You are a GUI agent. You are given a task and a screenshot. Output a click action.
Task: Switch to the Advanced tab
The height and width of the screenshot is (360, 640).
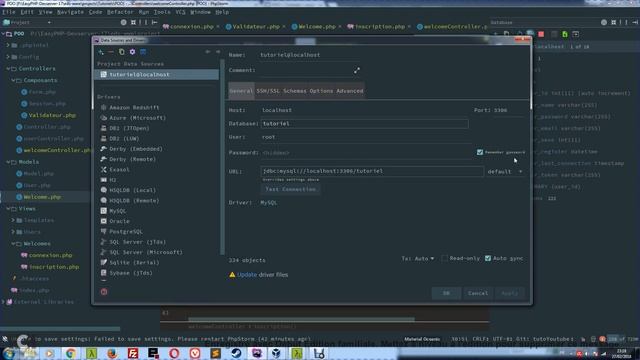point(350,91)
